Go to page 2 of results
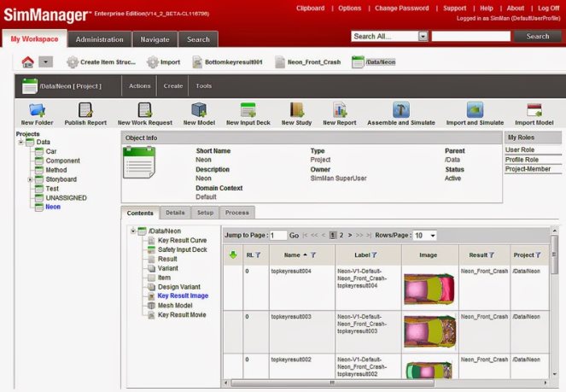Screen dimensions: 566x392 click(x=341, y=236)
